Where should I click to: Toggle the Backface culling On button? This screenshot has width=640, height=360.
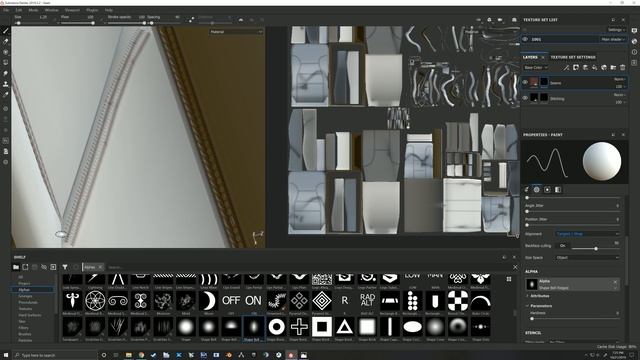point(562,246)
